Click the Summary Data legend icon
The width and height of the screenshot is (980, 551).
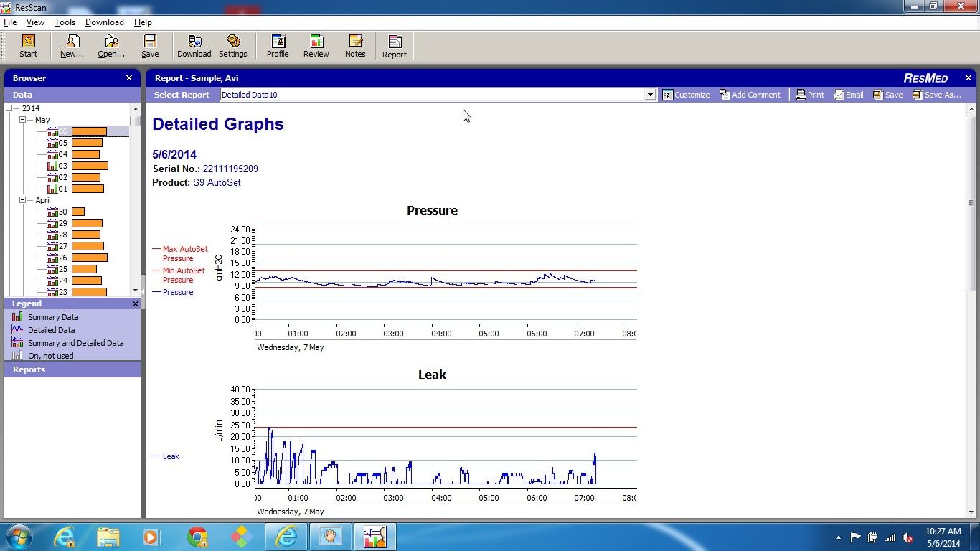click(x=17, y=317)
